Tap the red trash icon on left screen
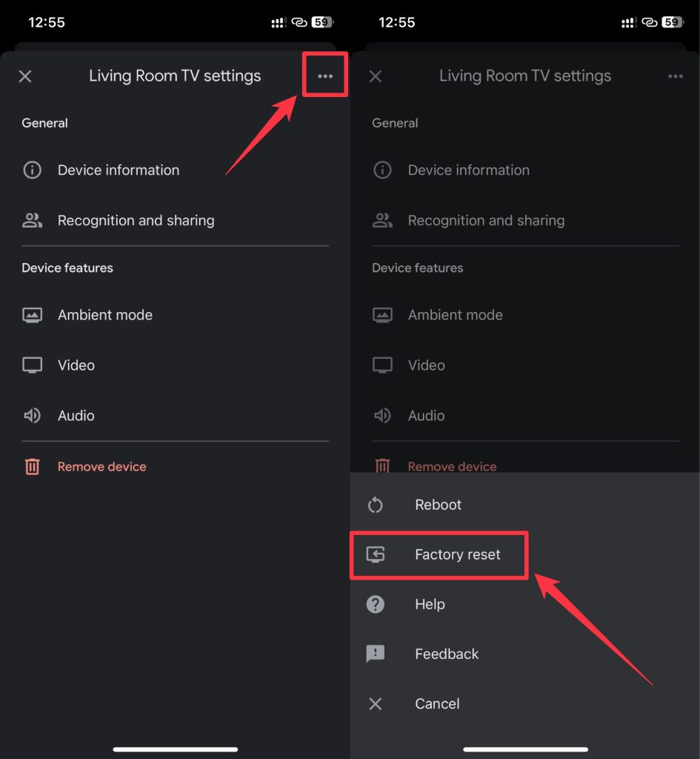700x759 pixels. (x=32, y=467)
